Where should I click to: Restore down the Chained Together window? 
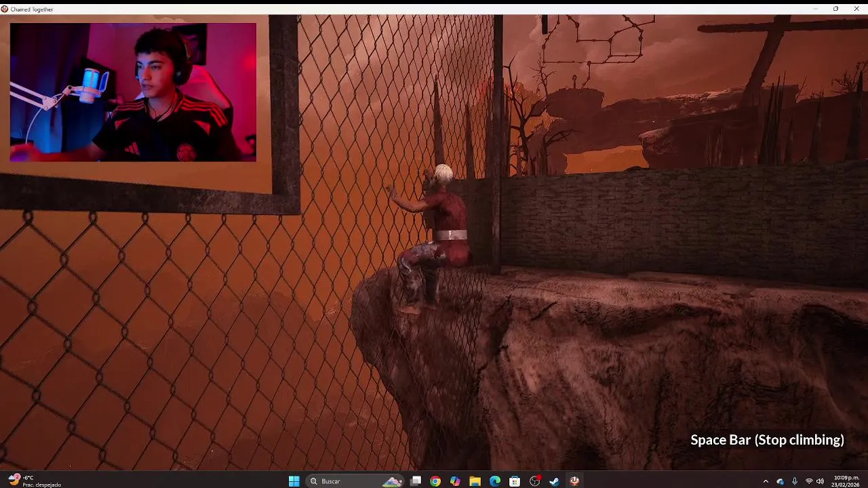[835, 9]
